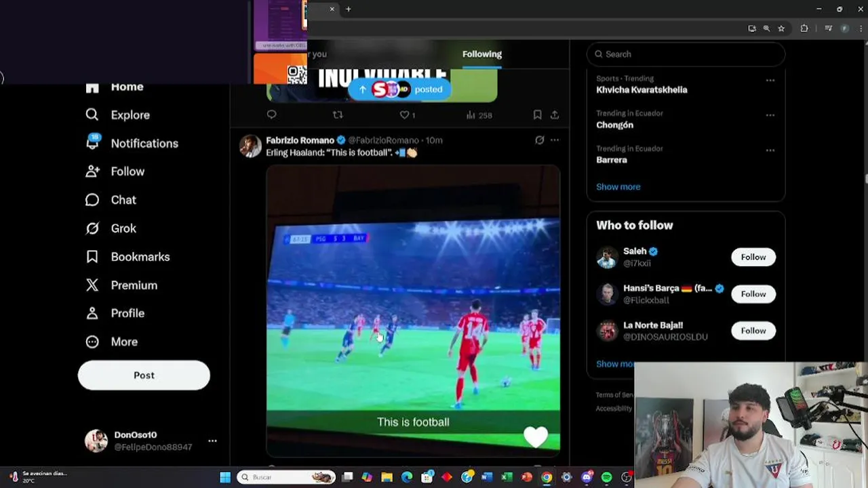This screenshot has width=868, height=488.
Task: Open Premium from the sidebar
Action: [121, 285]
